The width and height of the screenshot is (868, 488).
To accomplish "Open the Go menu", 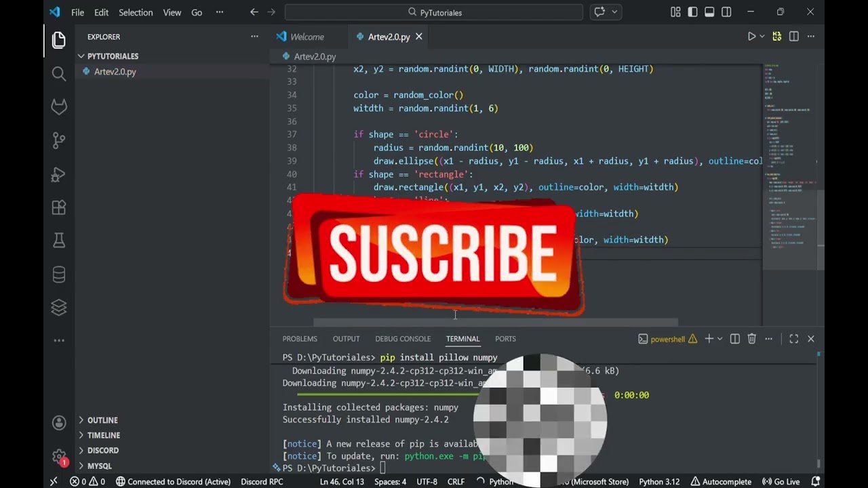I will pyautogui.click(x=197, y=12).
